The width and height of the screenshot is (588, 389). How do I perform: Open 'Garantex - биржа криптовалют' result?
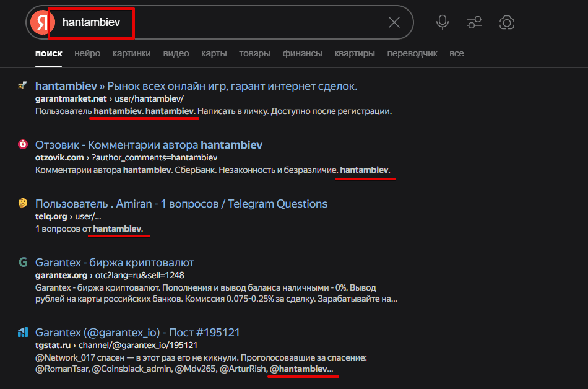tap(115, 263)
